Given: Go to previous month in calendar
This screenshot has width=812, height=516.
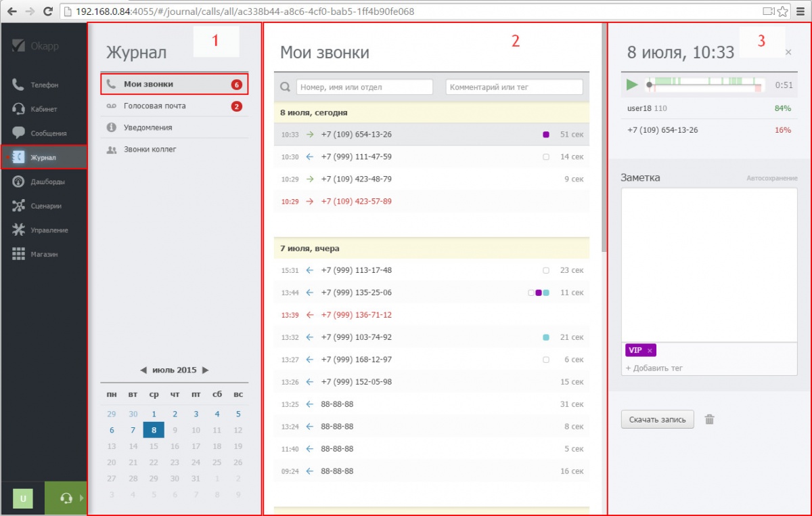Looking at the screenshot, I should (143, 370).
